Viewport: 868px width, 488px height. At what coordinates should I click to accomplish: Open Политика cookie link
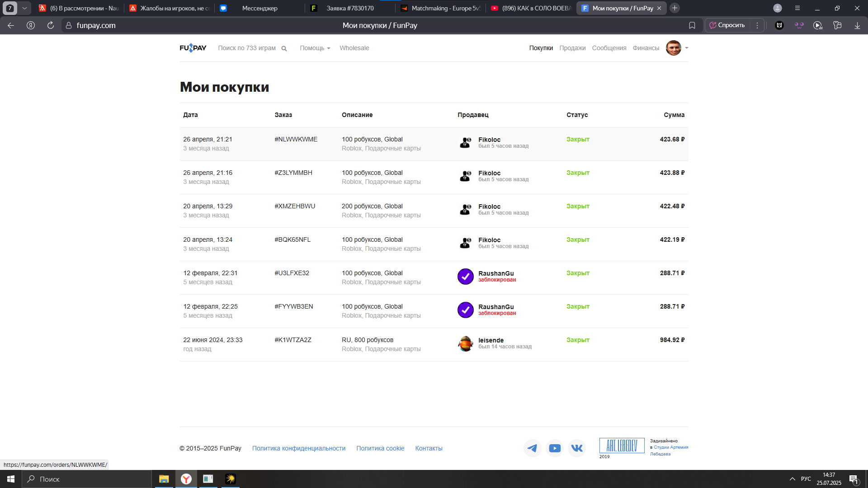click(x=380, y=448)
